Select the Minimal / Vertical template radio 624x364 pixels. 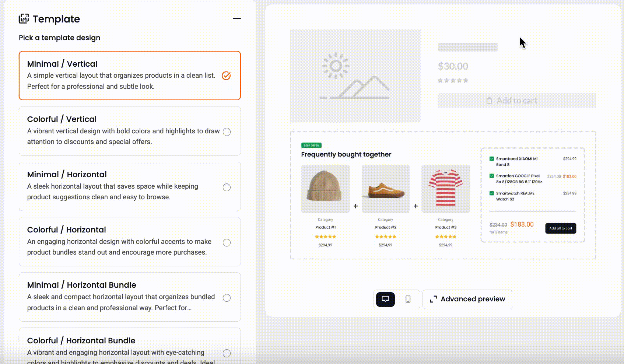226,76
